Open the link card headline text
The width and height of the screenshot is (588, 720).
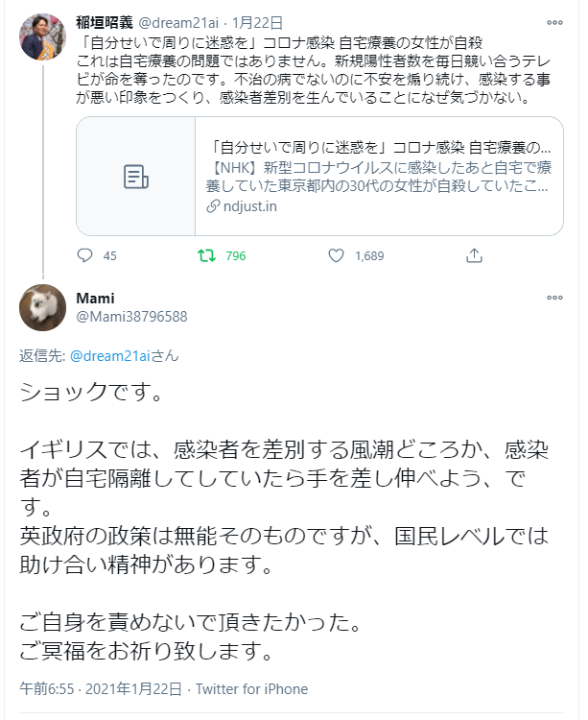(379, 148)
